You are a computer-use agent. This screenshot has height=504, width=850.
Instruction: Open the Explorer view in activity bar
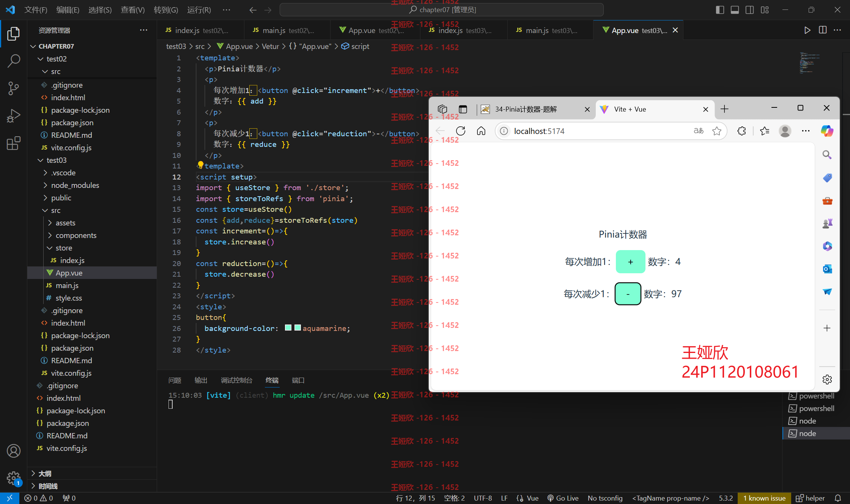point(13,33)
